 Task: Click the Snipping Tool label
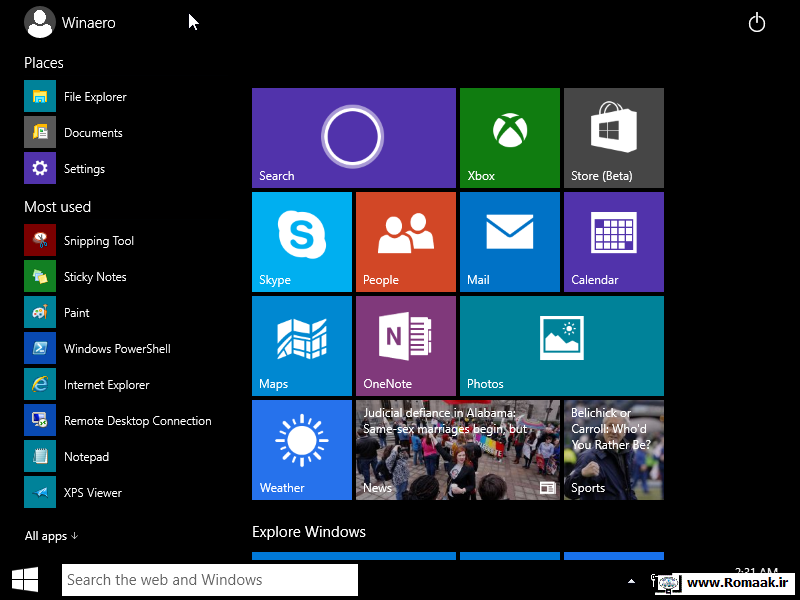click(99, 241)
